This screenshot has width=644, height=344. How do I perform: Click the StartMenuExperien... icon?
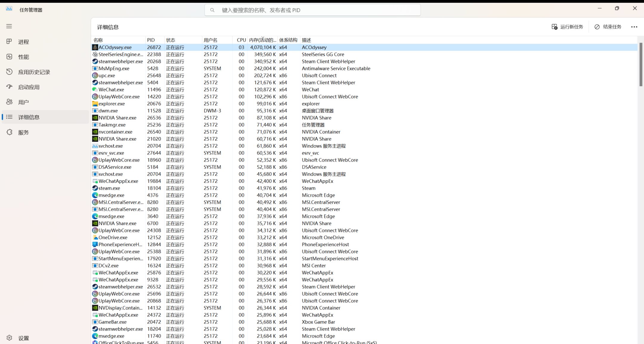(95, 259)
